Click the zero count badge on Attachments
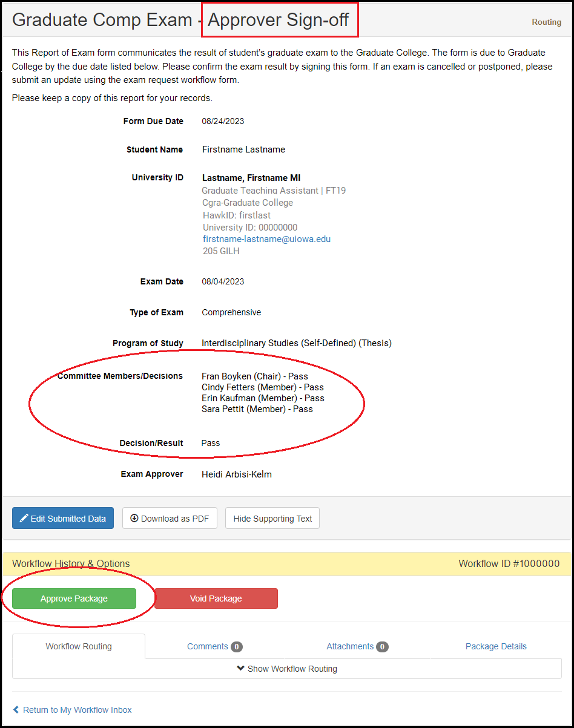Viewport: 574px width, 728px height. coord(383,646)
